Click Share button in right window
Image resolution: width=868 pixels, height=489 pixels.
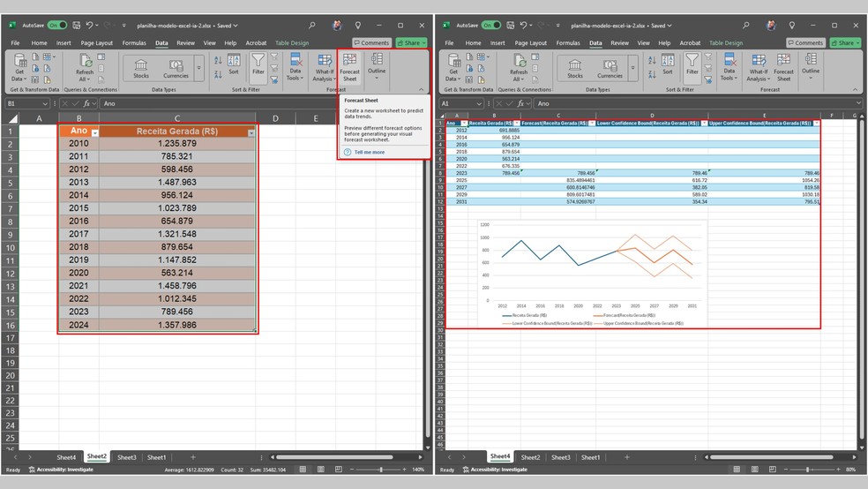[845, 42]
